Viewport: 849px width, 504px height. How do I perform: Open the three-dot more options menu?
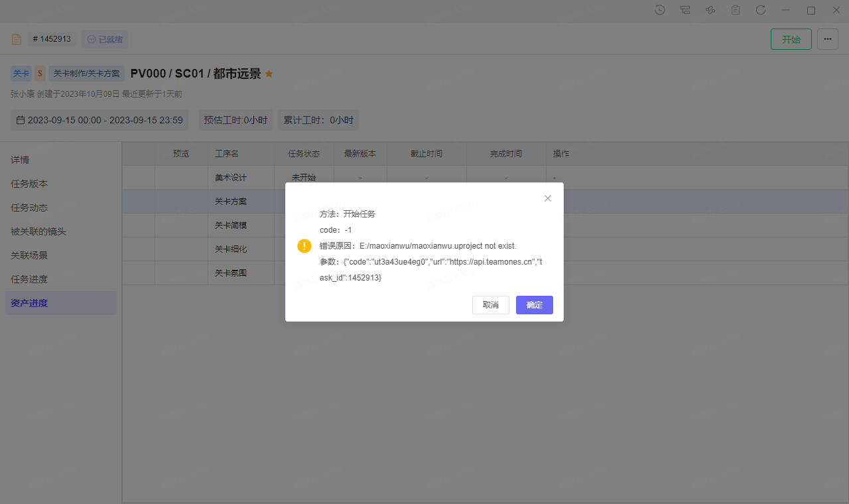point(827,39)
